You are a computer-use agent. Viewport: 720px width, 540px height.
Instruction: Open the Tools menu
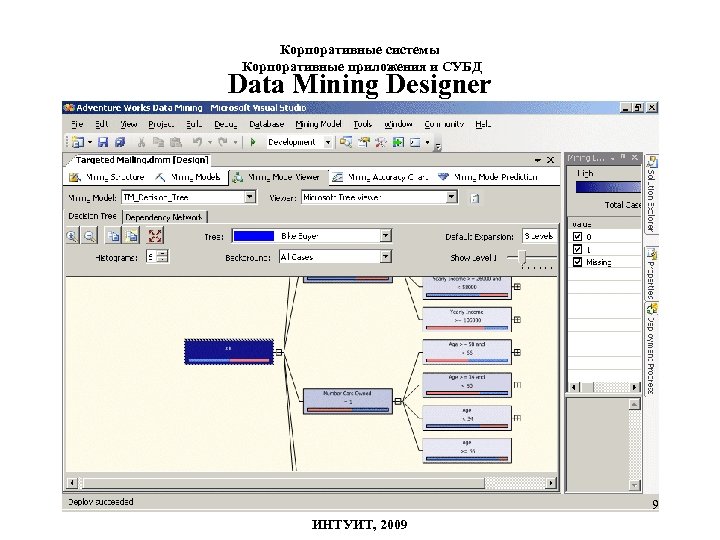[x=362, y=124]
